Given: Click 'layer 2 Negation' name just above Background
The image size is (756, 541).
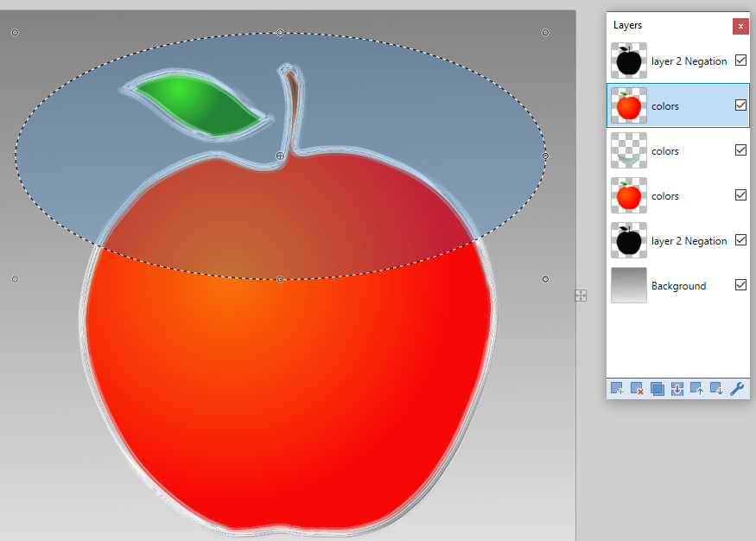Looking at the screenshot, I should [x=689, y=241].
